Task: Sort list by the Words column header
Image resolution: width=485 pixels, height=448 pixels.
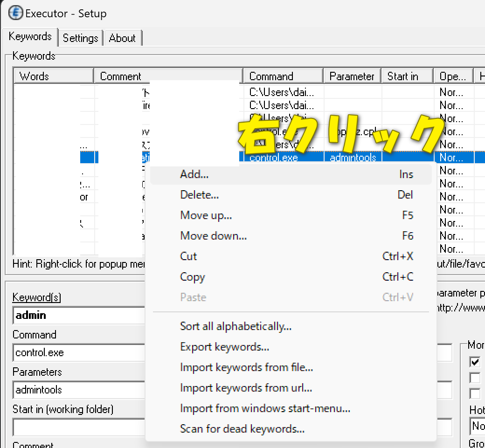Action: 54,76
